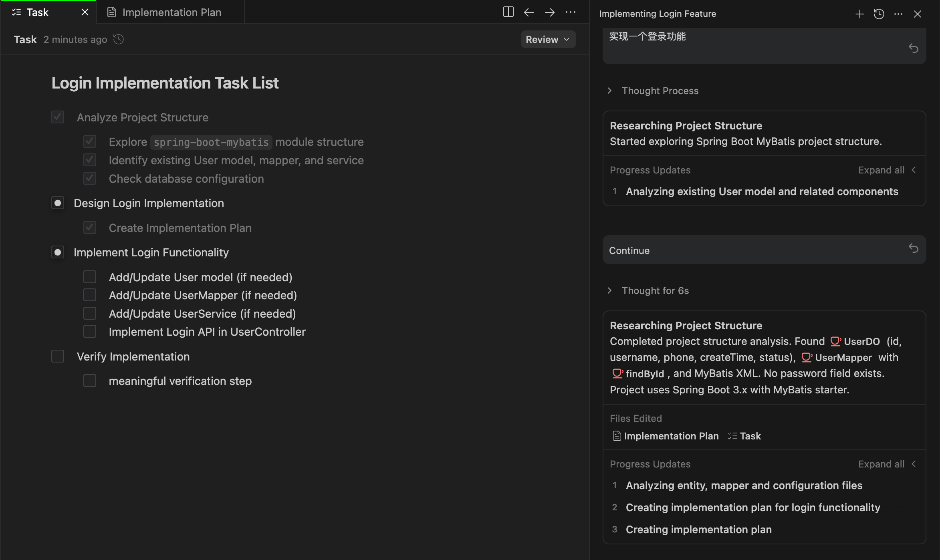Click task version history icon
Viewport: 940px width, 560px height.
119,39
